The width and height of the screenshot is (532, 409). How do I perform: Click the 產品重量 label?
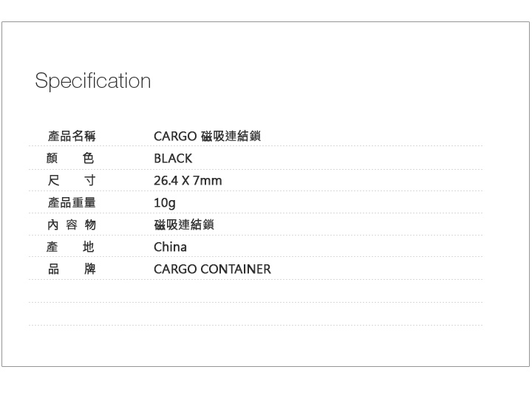tap(72, 202)
